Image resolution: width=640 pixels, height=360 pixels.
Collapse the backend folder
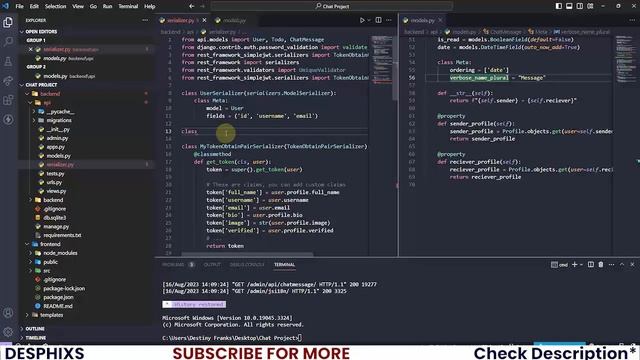point(27,94)
